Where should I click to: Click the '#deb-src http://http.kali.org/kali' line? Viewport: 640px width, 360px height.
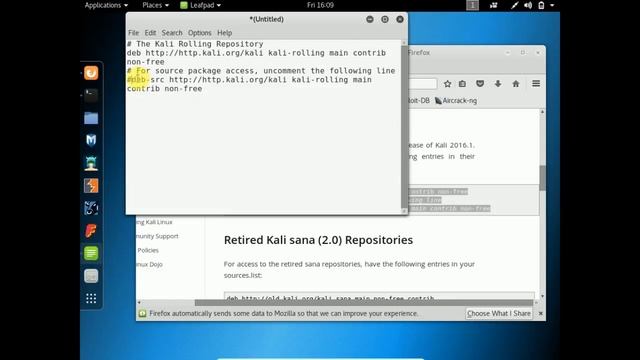tap(249, 80)
